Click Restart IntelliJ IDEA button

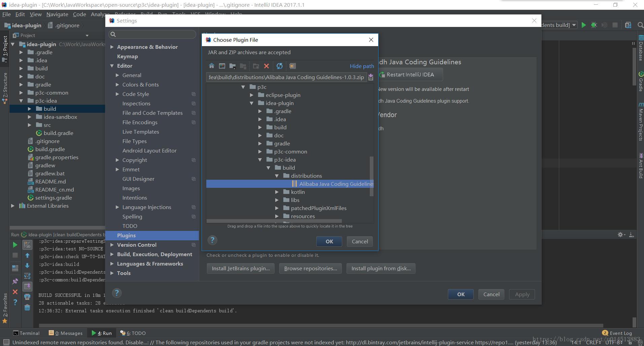tap(410, 74)
